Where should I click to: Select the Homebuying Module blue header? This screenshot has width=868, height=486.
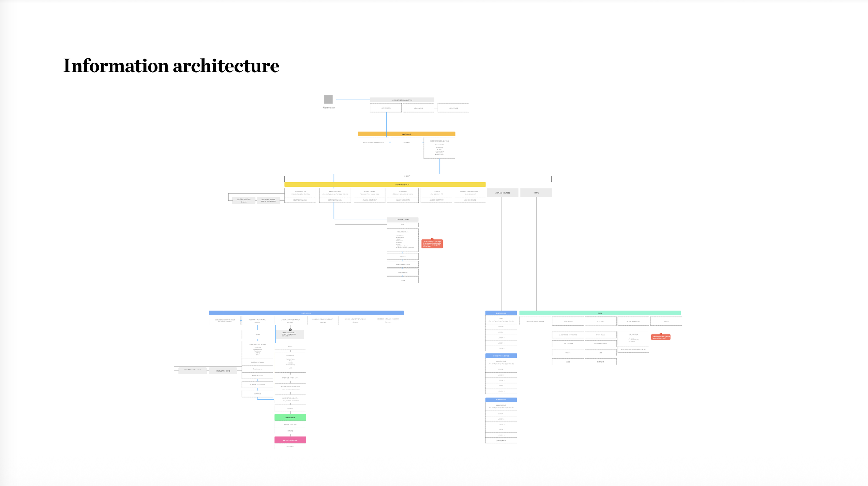(501, 356)
